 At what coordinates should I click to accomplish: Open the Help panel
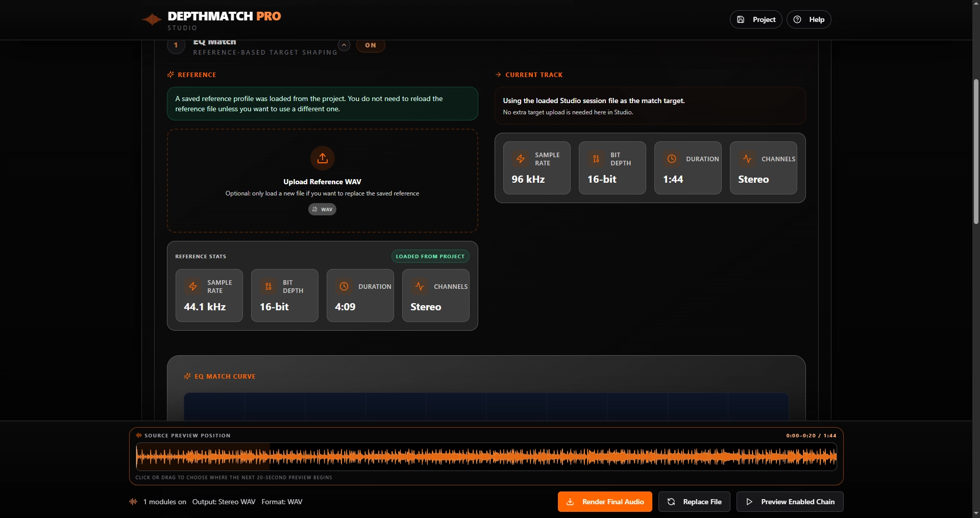click(809, 19)
